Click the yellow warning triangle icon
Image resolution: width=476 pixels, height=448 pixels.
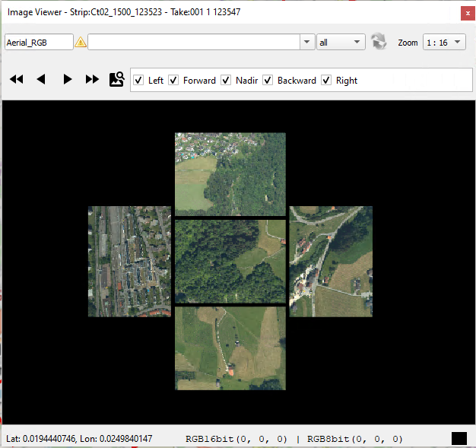(81, 42)
